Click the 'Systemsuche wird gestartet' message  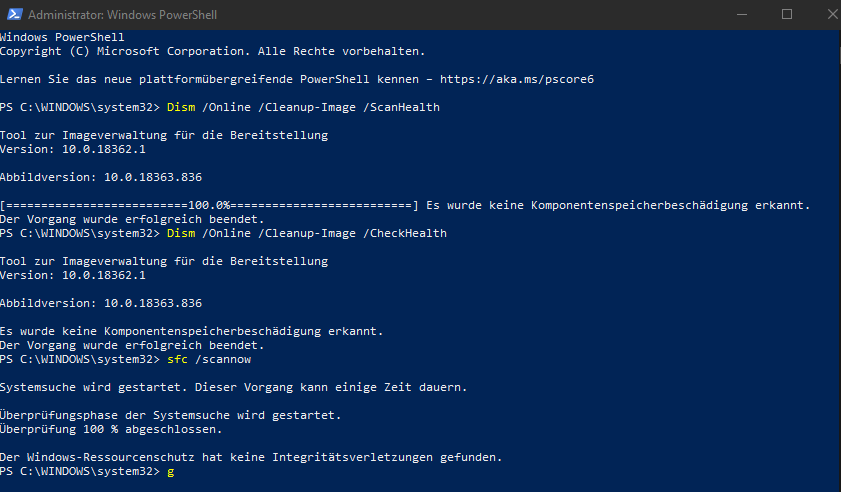point(233,386)
